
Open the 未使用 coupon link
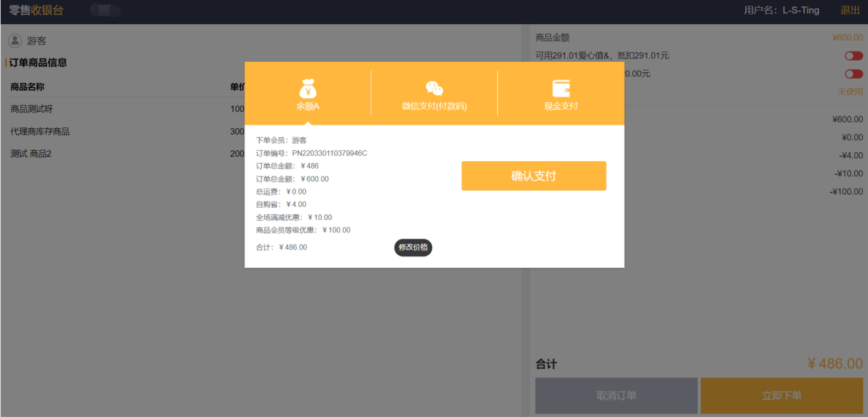(x=849, y=92)
